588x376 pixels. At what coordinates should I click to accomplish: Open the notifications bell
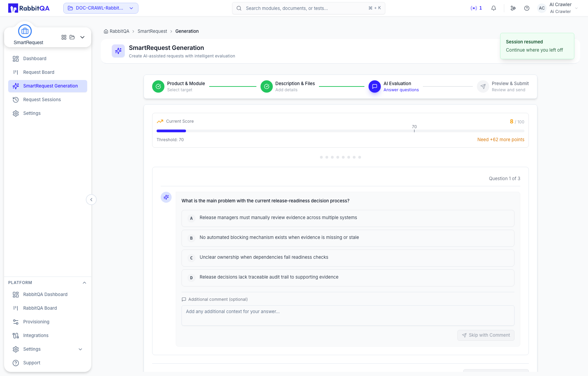tap(494, 8)
